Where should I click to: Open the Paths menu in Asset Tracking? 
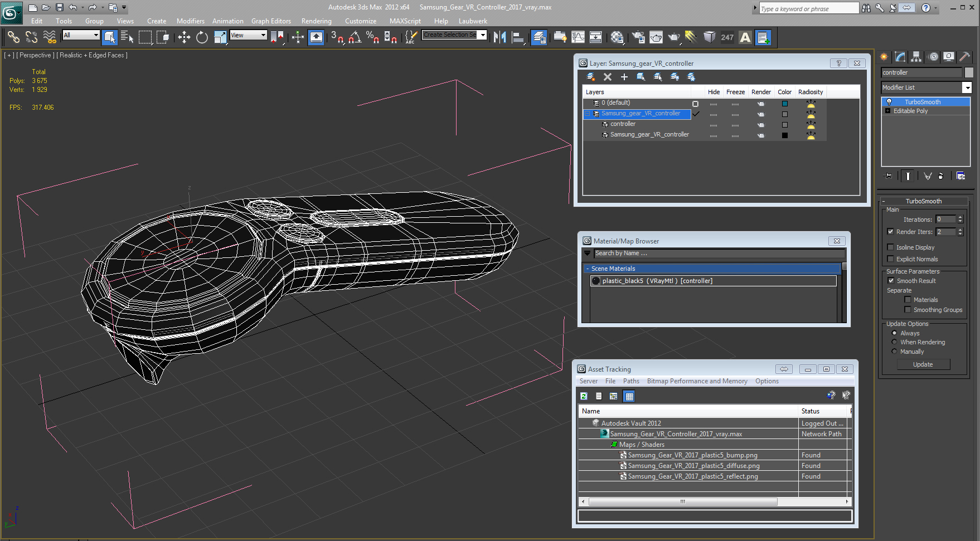point(631,381)
